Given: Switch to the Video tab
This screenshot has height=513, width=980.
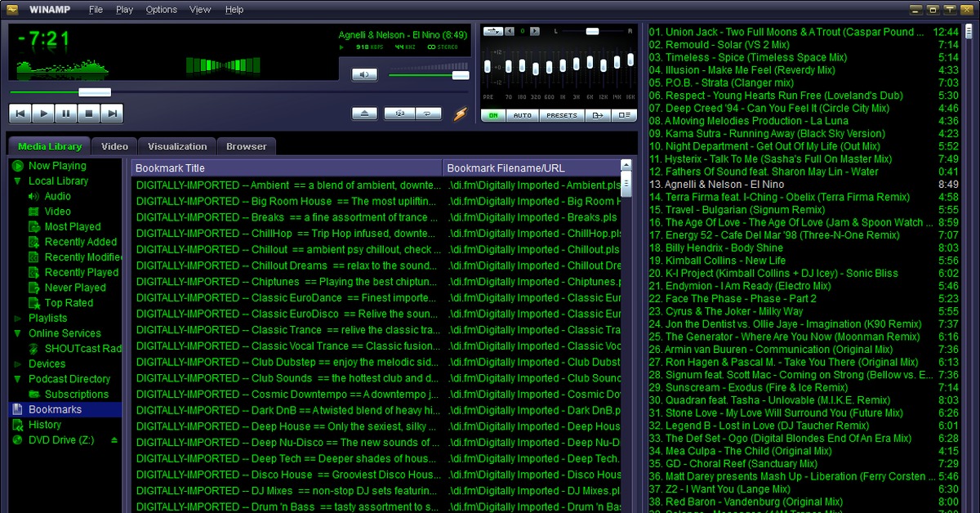Looking at the screenshot, I should click(114, 146).
